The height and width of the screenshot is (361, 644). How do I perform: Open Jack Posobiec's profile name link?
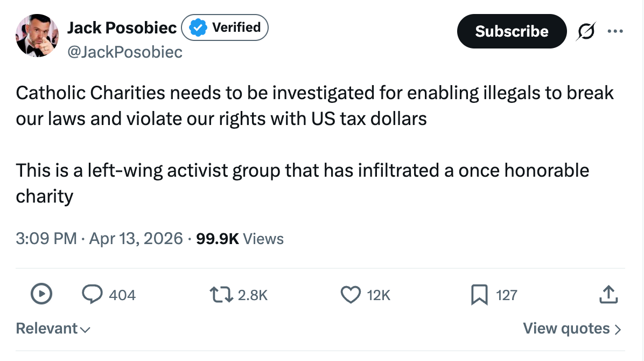122,27
